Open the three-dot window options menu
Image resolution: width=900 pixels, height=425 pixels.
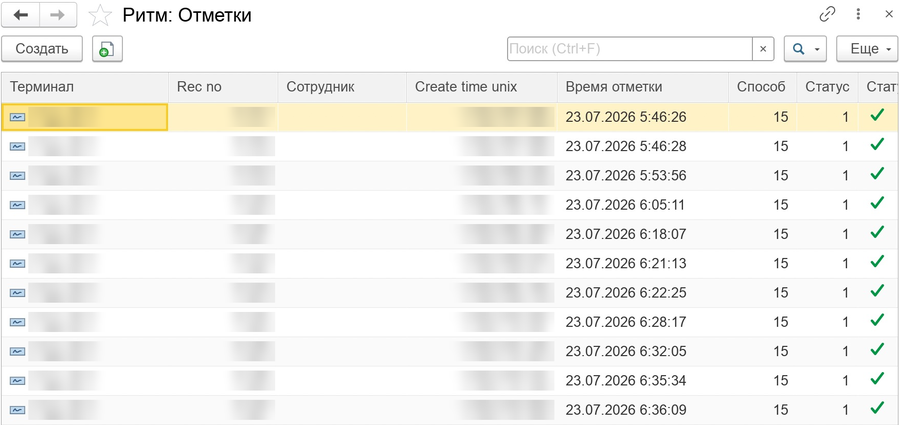[859, 15]
